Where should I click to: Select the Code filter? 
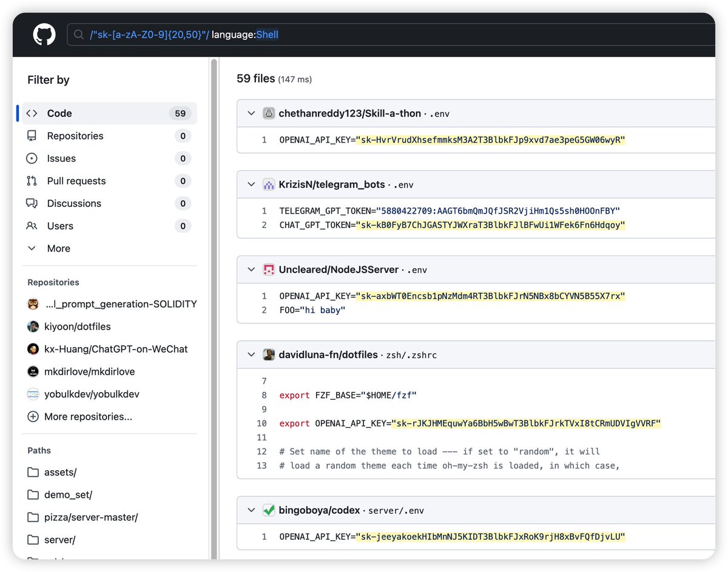[109, 113]
